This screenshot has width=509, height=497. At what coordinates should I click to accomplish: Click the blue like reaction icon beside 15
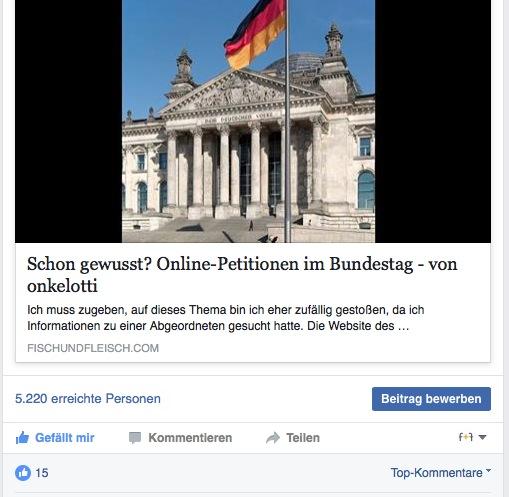point(23,473)
